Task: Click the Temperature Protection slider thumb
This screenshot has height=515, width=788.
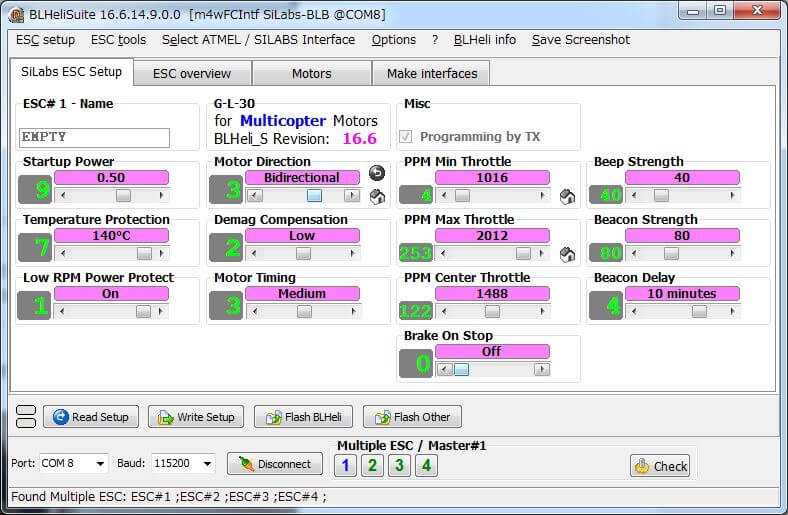Action: coord(145,254)
